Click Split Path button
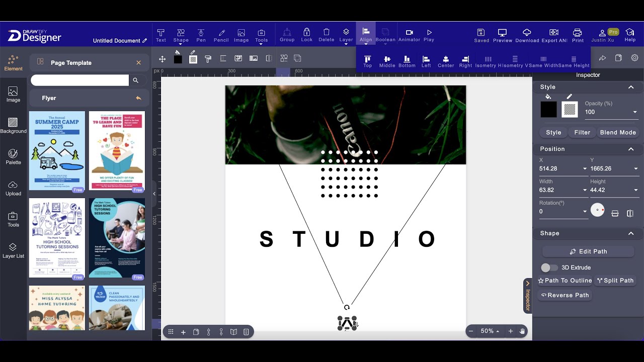Screen dimensions: 644x362 tap(615, 281)
